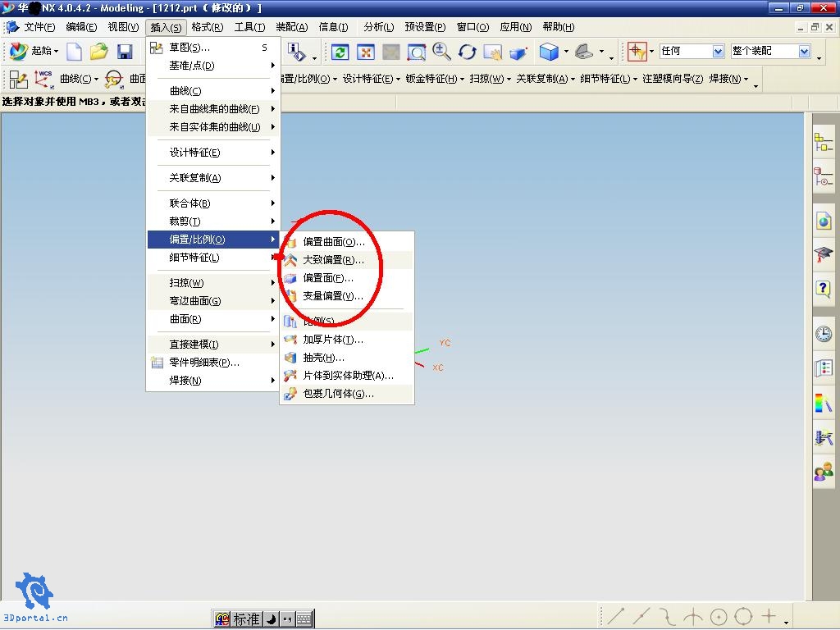Click the gray view orientation icon

click(583, 52)
